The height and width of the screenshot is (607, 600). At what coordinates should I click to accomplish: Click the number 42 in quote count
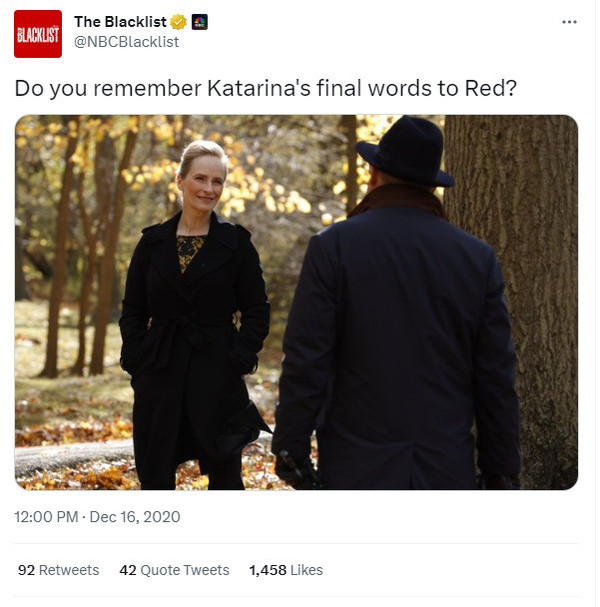(x=128, y=570)
